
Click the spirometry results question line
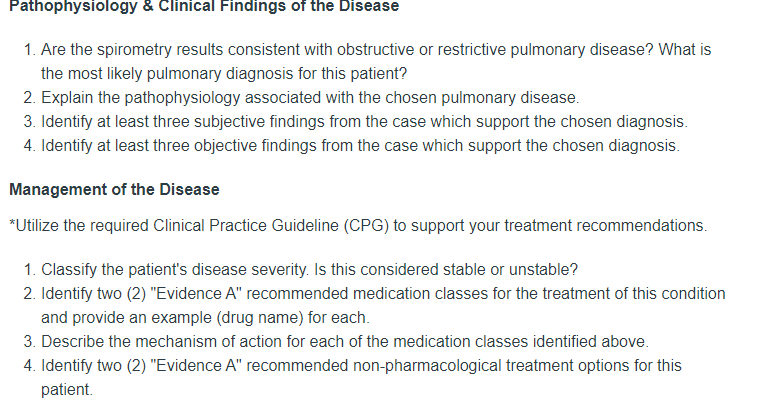click(376, 50)
